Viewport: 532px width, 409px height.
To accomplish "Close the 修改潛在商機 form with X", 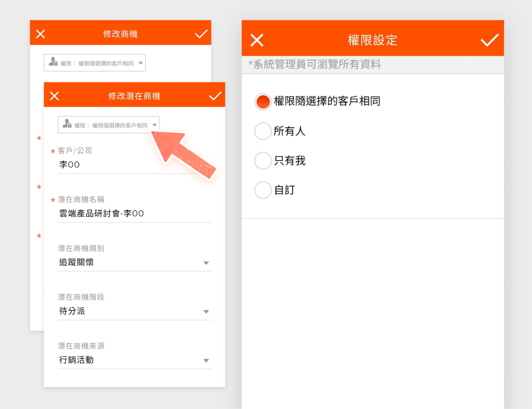I will 54,96.
